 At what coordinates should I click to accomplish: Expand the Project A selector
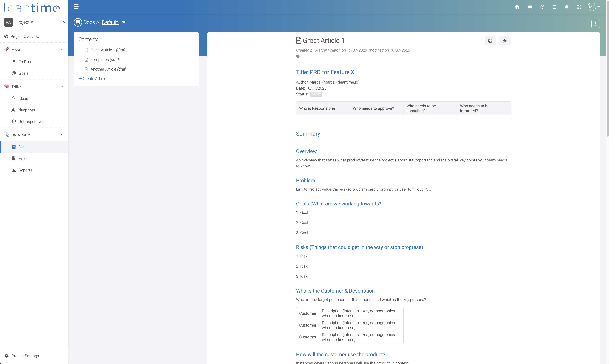(64, 23)
